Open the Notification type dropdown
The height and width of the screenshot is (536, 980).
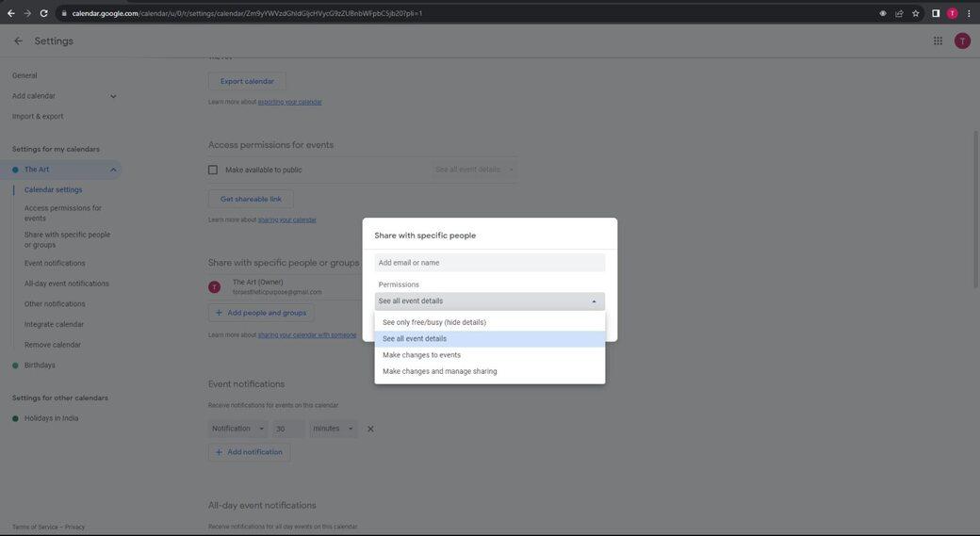click(237, 429)
